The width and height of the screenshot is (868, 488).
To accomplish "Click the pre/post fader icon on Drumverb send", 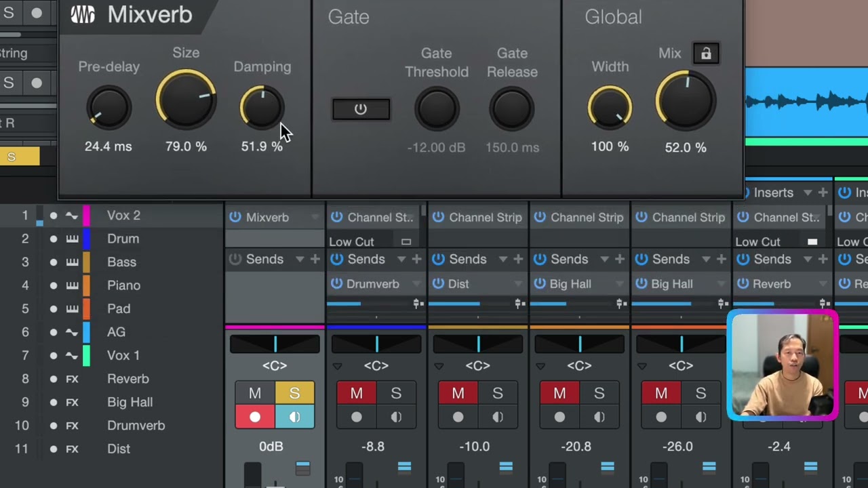I will pyautogui.click(x=418, y=304).
